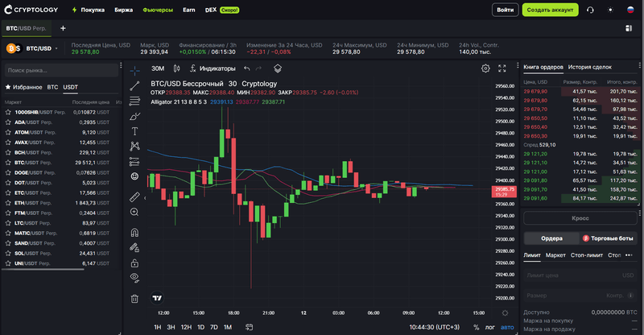Select the BTC market filter tab

(52, 87)
